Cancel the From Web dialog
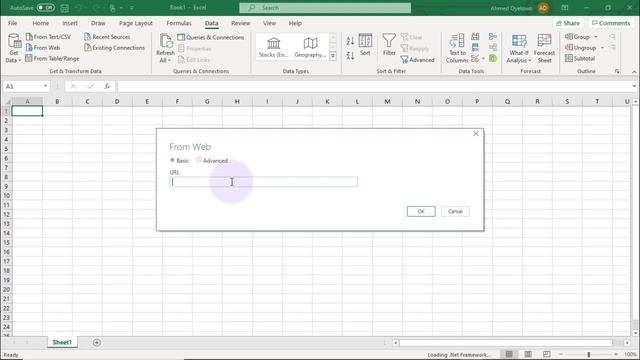The width and height of the screenshot is (640, 360). (x=455, y=211)
